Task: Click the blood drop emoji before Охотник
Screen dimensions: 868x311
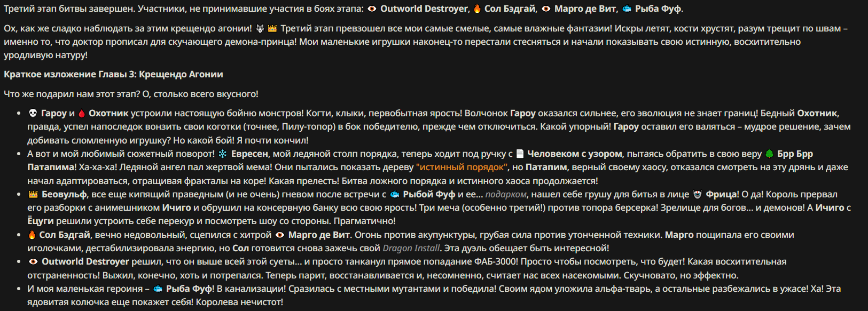Action: [x=82, y=113]
